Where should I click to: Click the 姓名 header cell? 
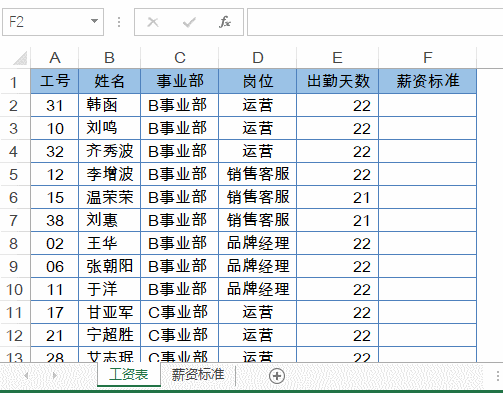point(110,81)
